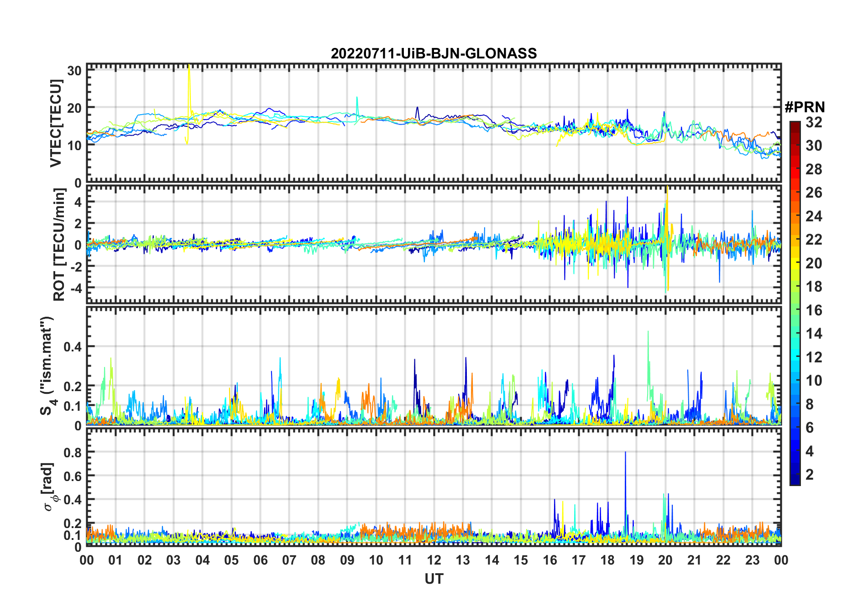Click colorbar tick label 24

[x=814, y=216]
